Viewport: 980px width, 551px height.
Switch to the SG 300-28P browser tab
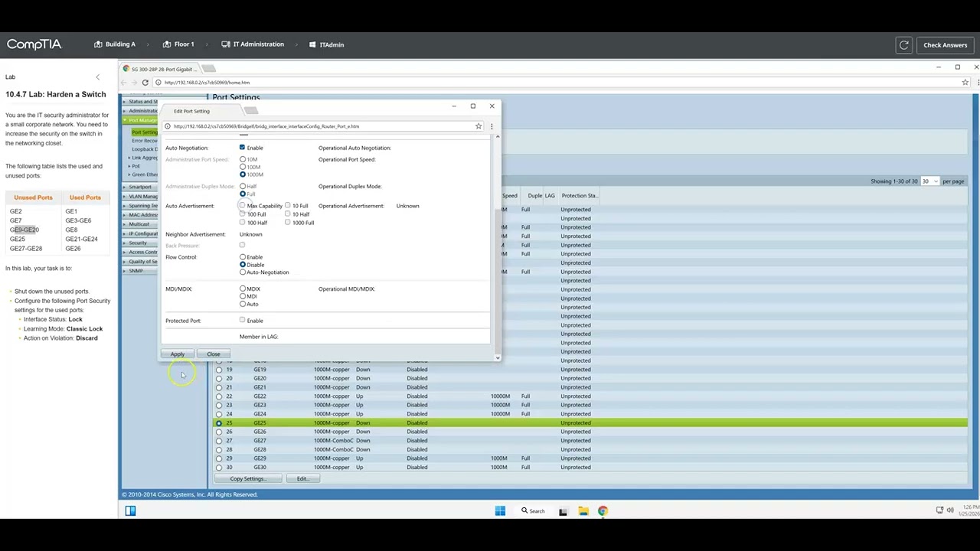pos(159,70)
